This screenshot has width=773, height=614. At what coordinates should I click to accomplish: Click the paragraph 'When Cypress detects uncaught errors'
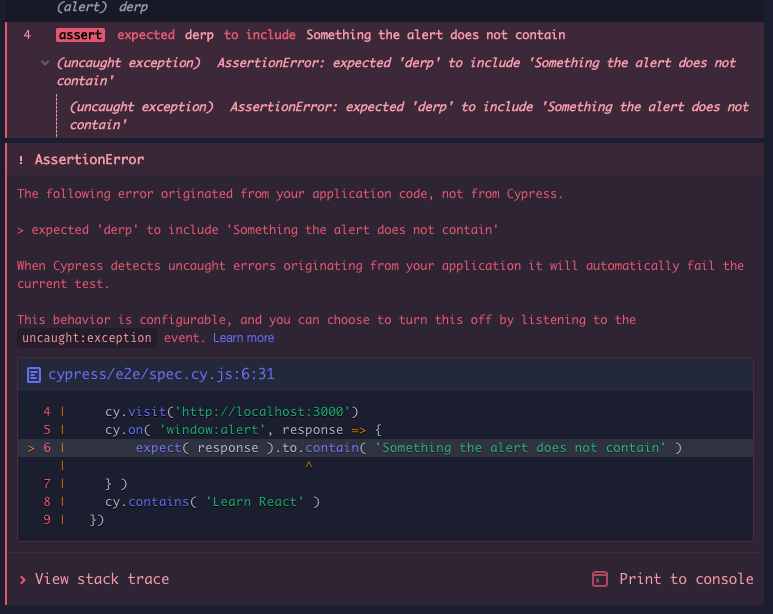[x=380, y=275]
